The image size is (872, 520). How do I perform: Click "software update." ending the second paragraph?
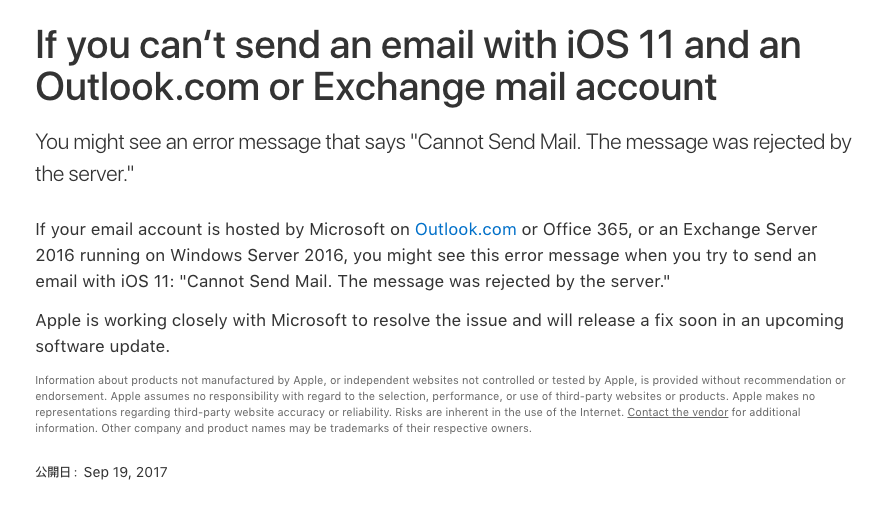point(102,346)
